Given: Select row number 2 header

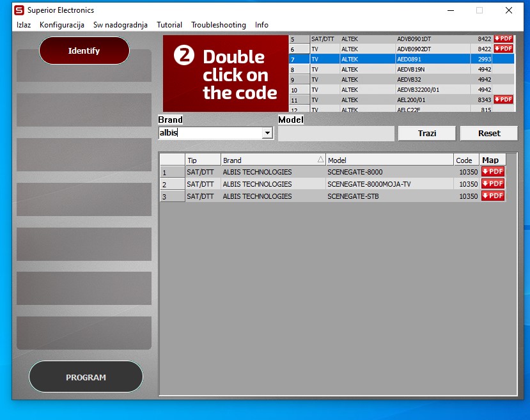Looking at the screenshot, I should pos(173,184).
